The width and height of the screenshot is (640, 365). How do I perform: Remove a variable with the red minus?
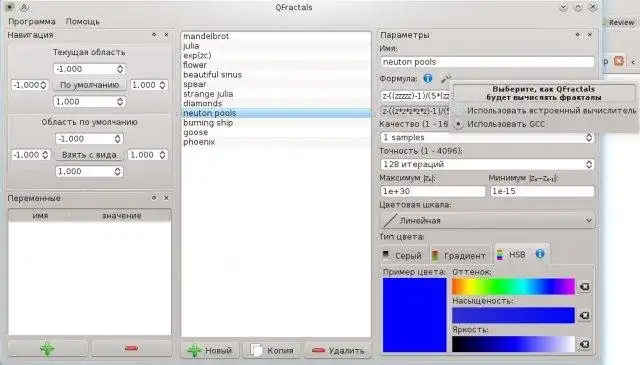pos(131,349)
